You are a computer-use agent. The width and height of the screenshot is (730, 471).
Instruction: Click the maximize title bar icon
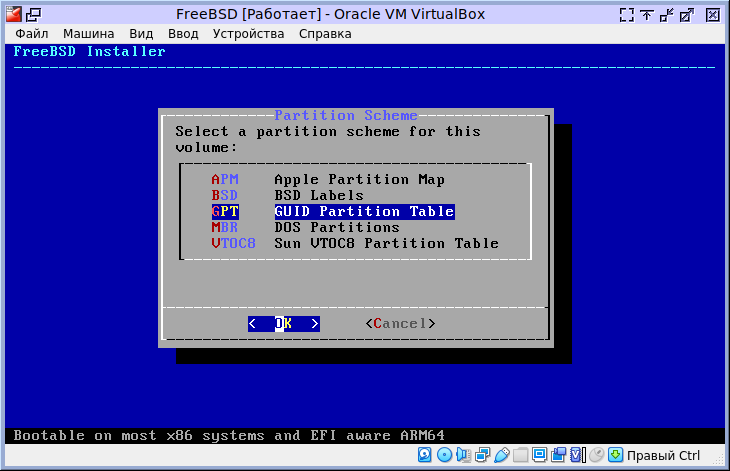[687, 15]
